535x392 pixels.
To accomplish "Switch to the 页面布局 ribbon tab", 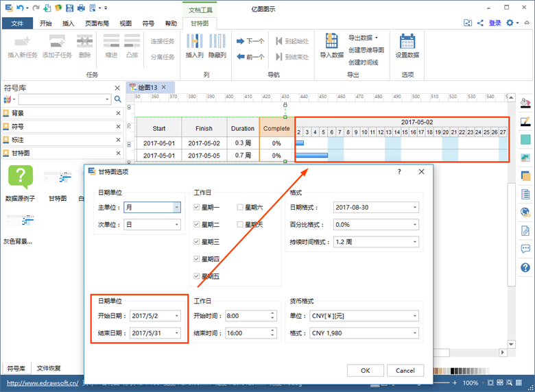I will pyautogui.click(x=97, y=23).
